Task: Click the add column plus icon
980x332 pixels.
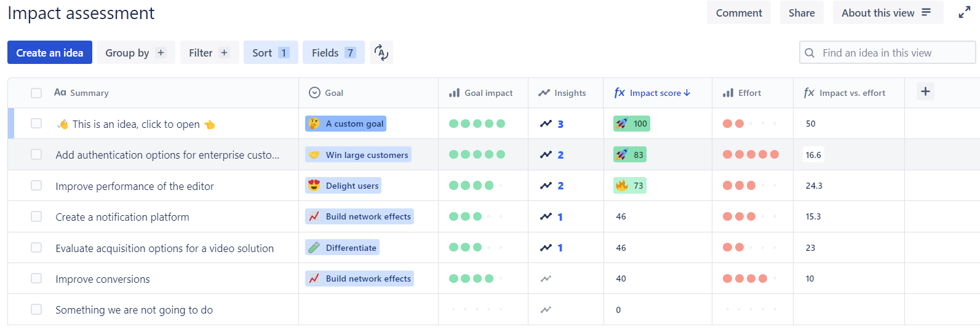Action: click(925, 92)
